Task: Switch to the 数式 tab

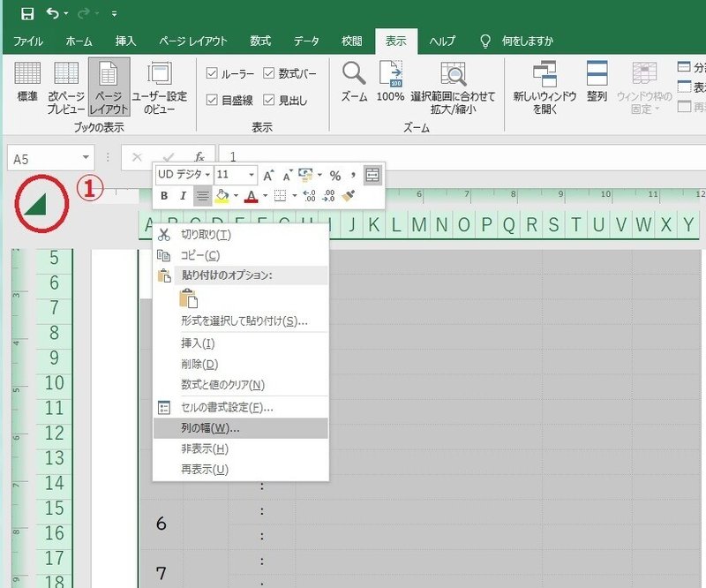Action: (x=260, y=41)
